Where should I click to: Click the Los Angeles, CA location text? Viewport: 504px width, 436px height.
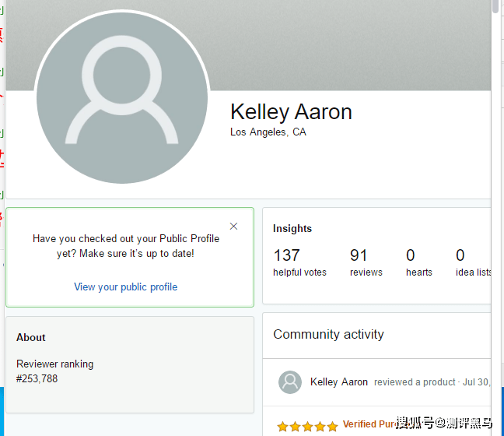pyautogui.click(x=268, y=132)
